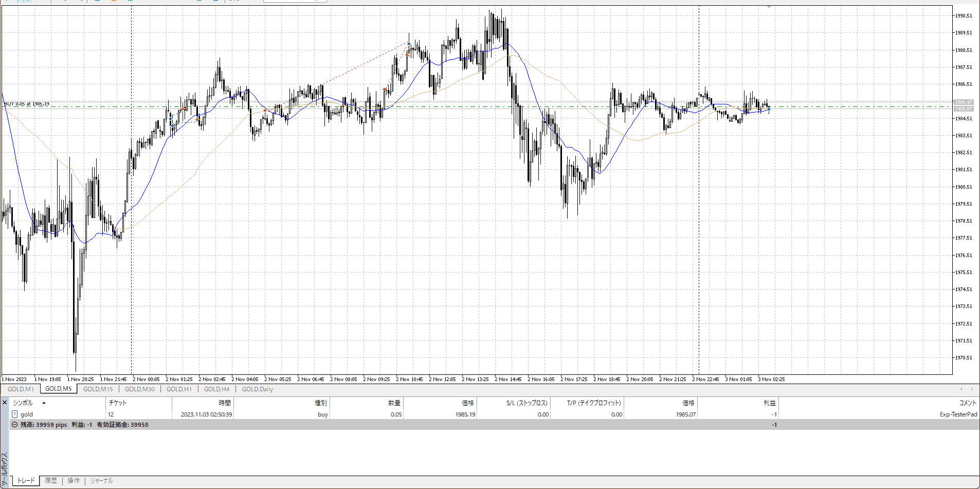The image size is (980, 489).
Task: Switch to the GOLD,M1 chart tab
Action: coord(21,389)
